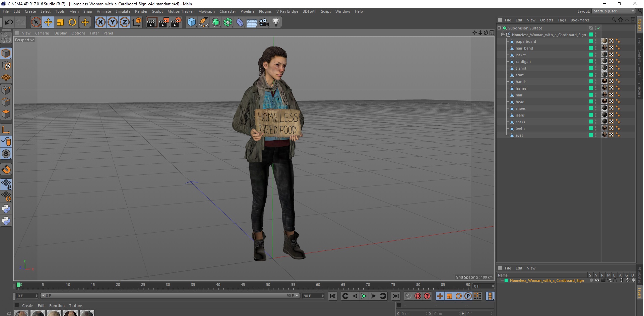Click the layer color swatch of scarf

[x=591, y=75]
